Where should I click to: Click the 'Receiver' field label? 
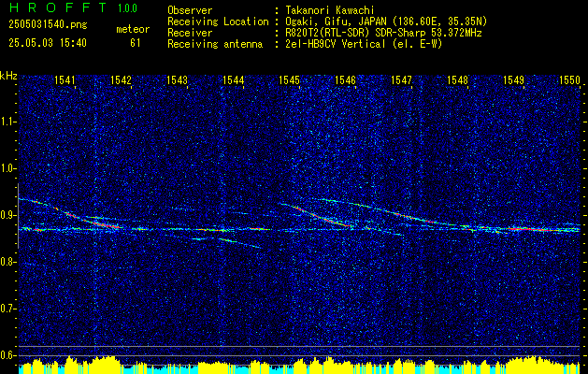190,33
